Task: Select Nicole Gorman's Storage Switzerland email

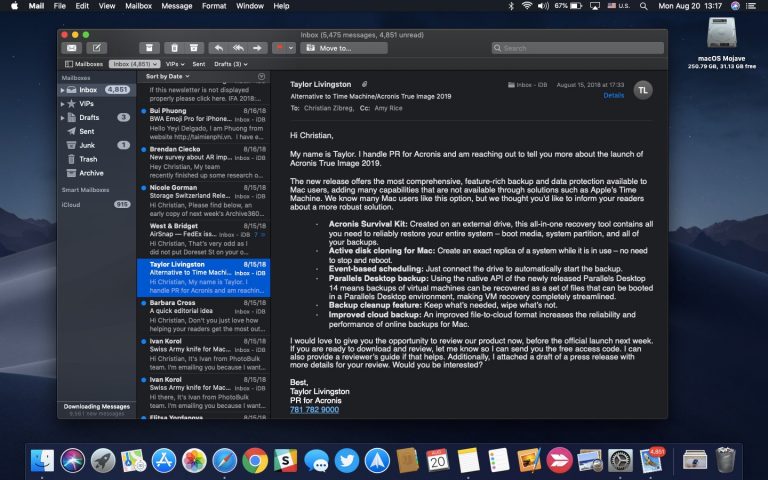Action: coord(204,201)
